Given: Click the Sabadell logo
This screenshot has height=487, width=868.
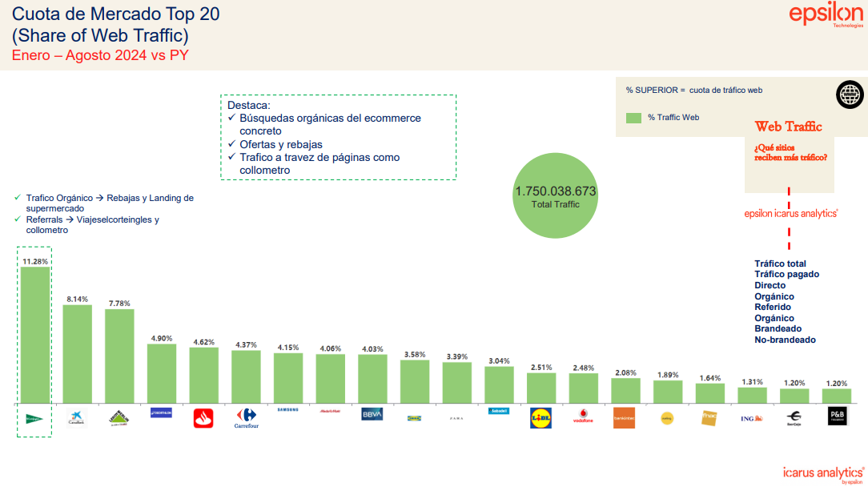Looking at the screenshot, I should pos(499,411).
